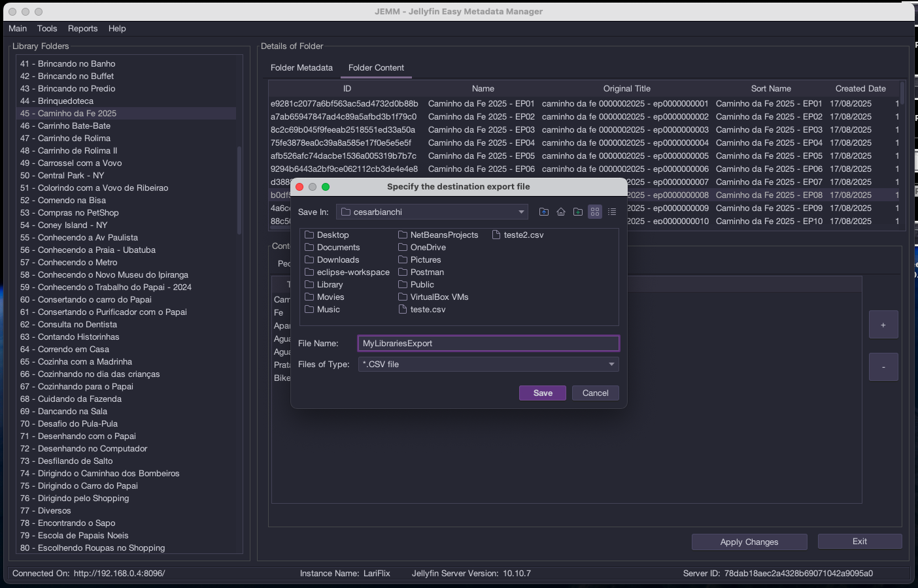Create a new folder in dialog
918x588 pixels.
(x=578, y=212)
